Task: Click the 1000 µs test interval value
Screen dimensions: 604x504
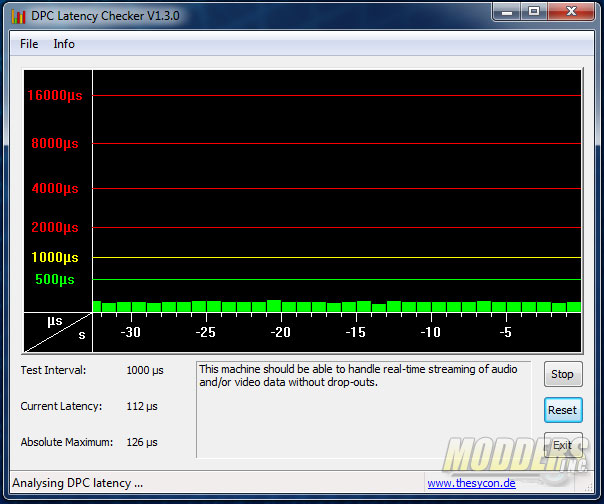Action: click(145, 370)
